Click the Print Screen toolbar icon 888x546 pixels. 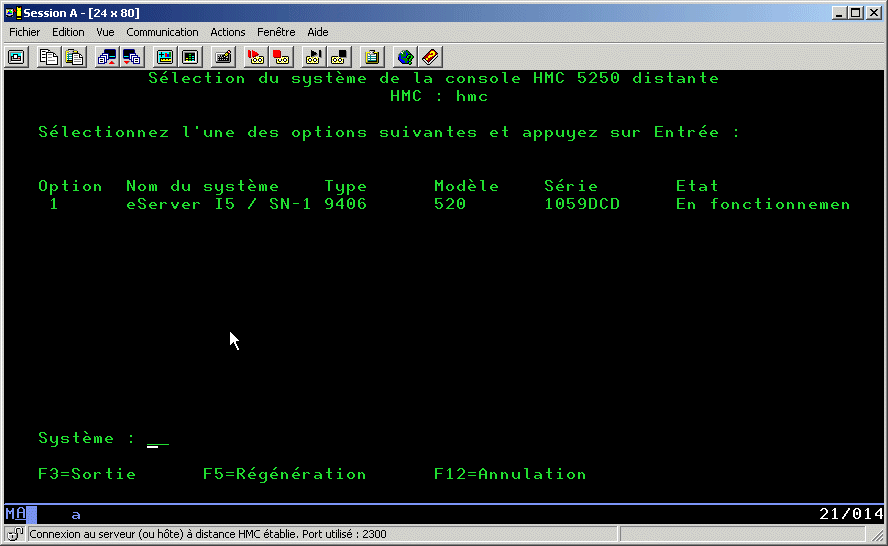click(16, 57)
